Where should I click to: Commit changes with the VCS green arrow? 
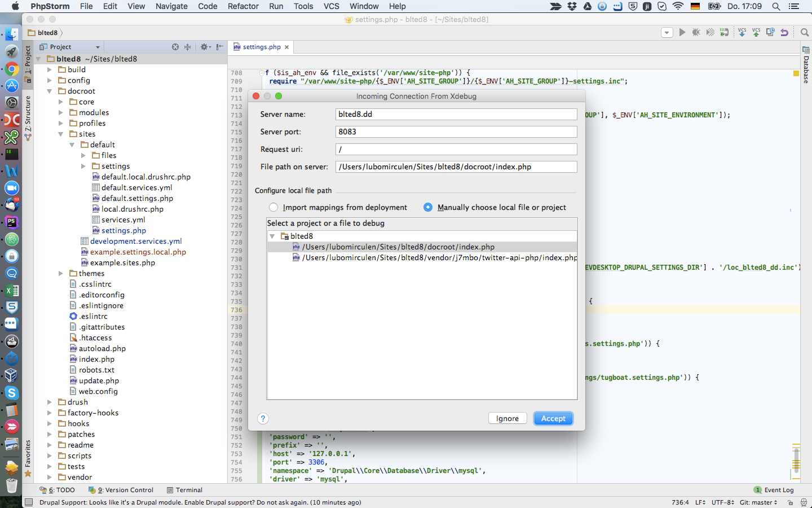[x=756, y=33]
